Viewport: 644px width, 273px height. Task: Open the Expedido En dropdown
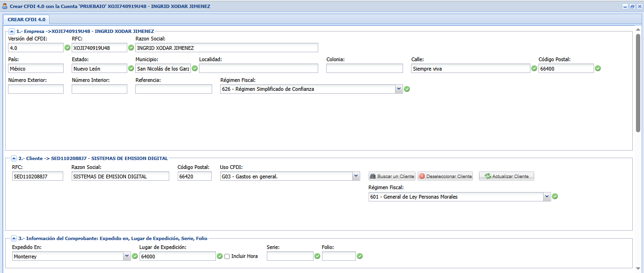127,256
